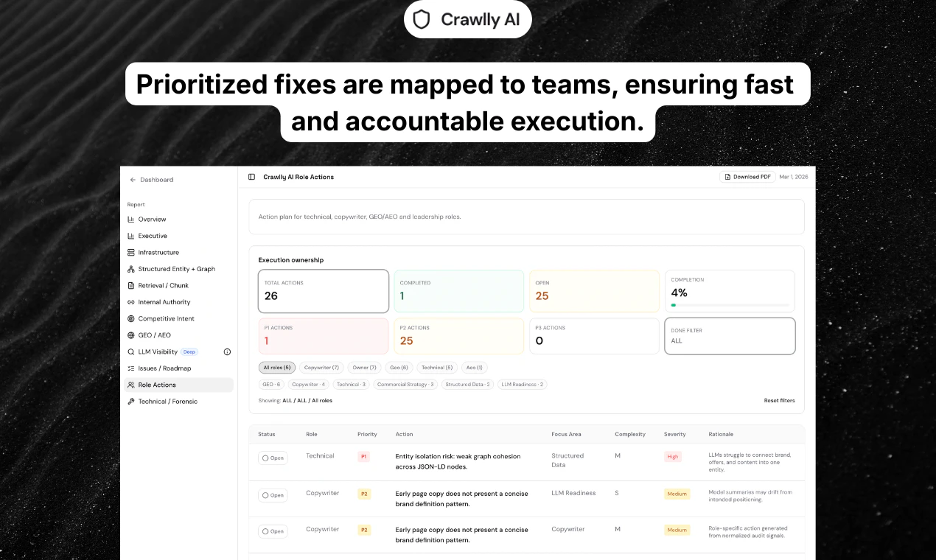The height and width of the screenshot is (560, 936).
Task: Filter by the P2 Actions card
Action: coord(458,336)
